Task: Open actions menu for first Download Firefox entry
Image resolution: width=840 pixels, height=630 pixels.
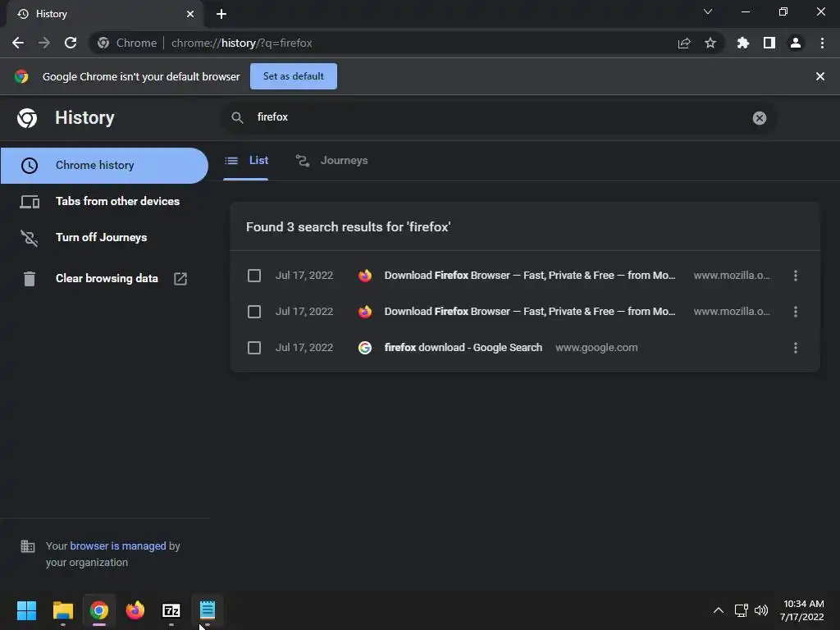Action: point(796,276)
